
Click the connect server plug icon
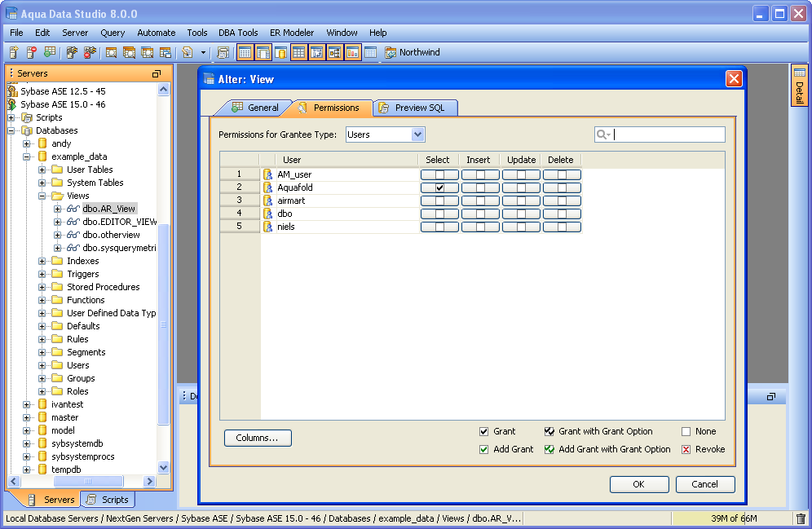[x=72, y=52]
